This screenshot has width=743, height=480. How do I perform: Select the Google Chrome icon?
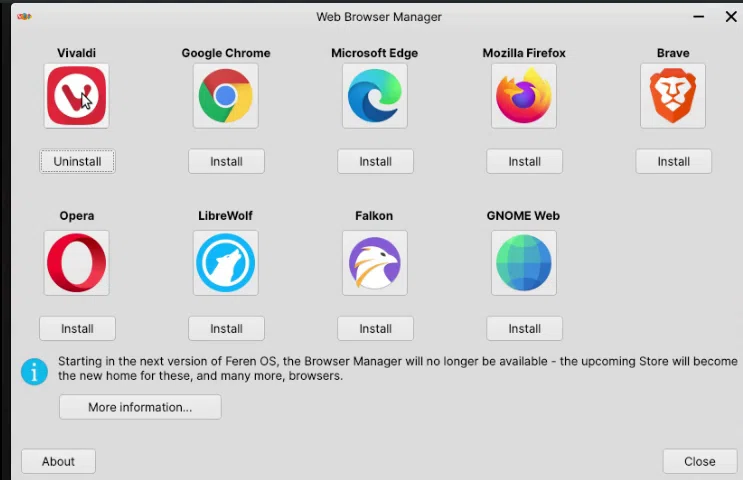coord(226,96)
